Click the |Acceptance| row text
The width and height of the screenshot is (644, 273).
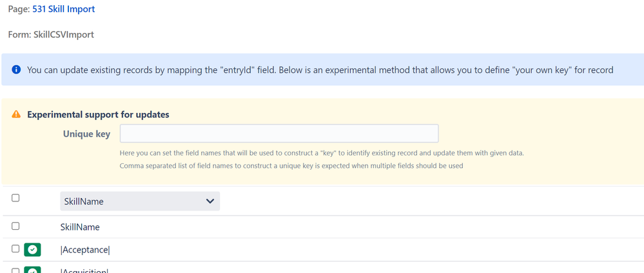click(85, 250)
